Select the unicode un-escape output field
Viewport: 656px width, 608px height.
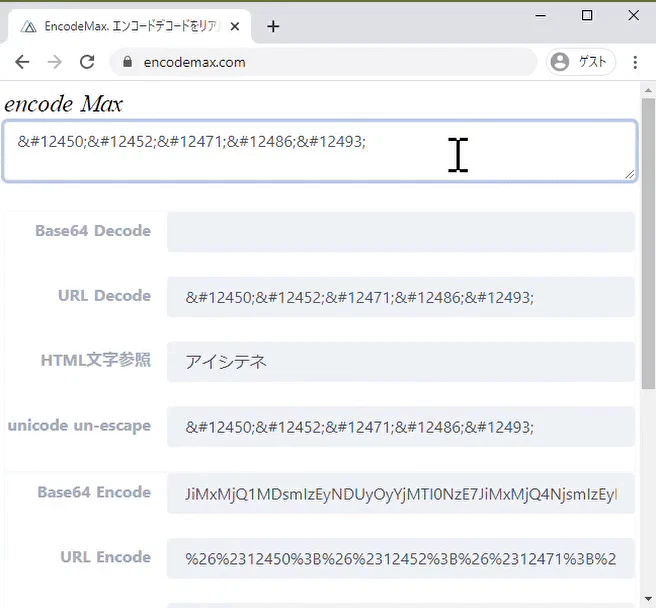[401, 427]
